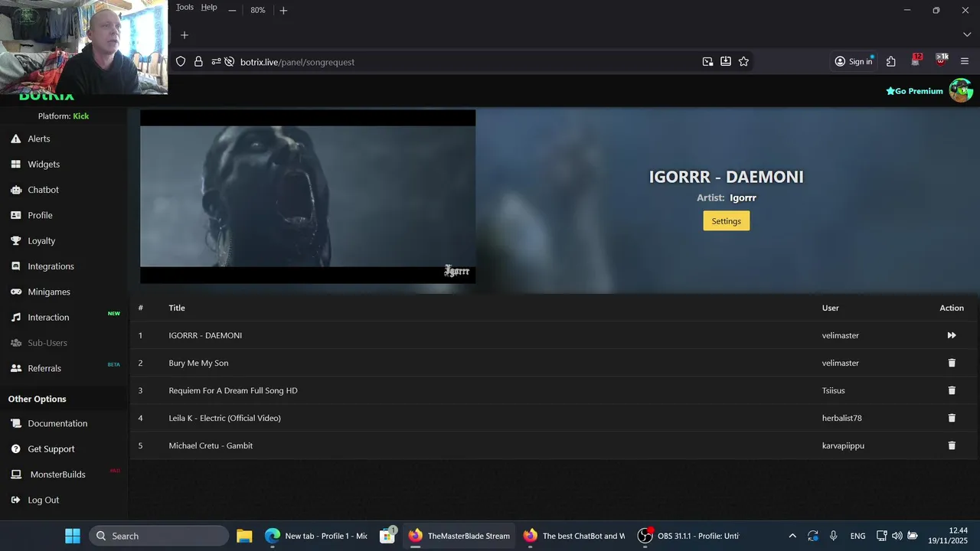980x551 pixels.
Task: Click user karvapiippu in queue
Action: point(843,445)
